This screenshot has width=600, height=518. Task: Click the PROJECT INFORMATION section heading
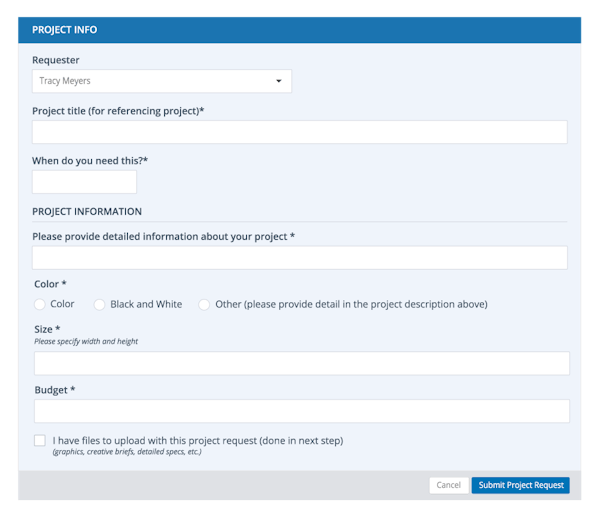87,212
